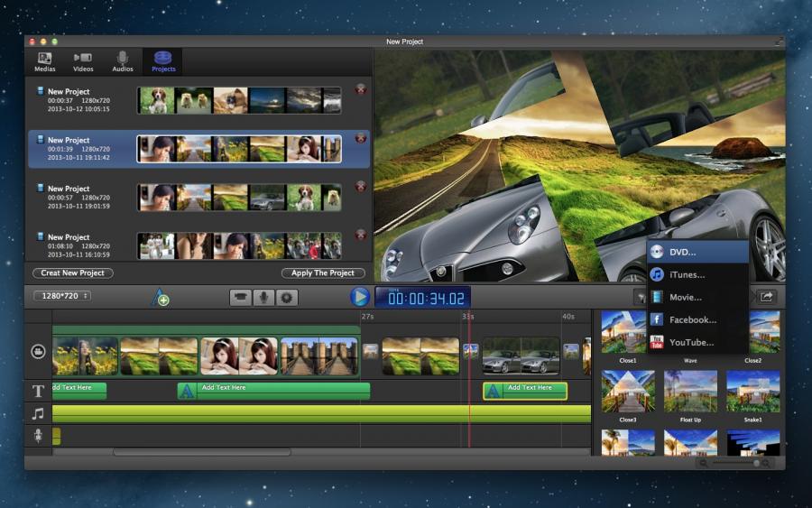
Task: Click the text track T icon
Action: (x=38, y=391)
